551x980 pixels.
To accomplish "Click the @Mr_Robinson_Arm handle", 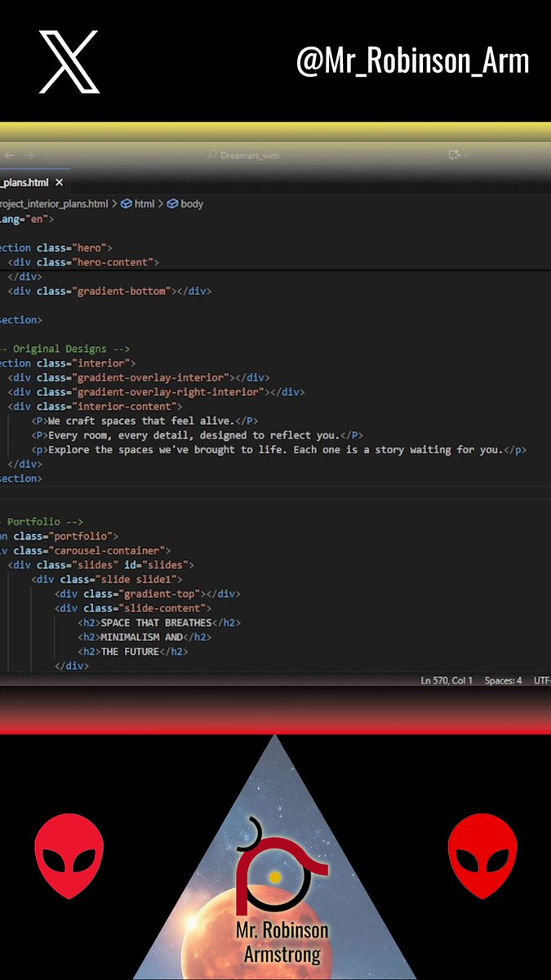I will [x=413, y=62].
